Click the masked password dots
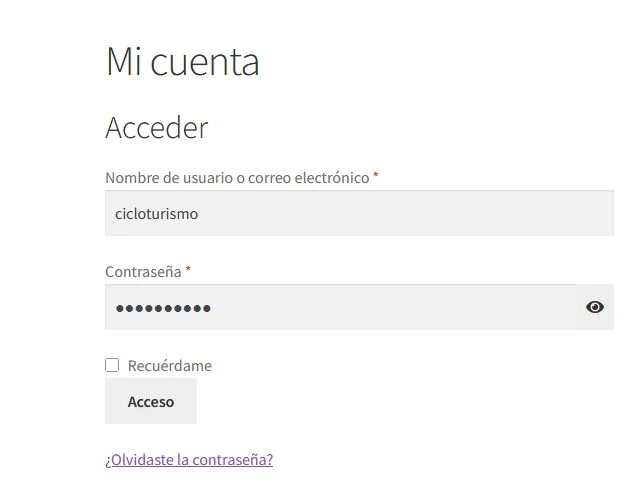 coord(163,308)
